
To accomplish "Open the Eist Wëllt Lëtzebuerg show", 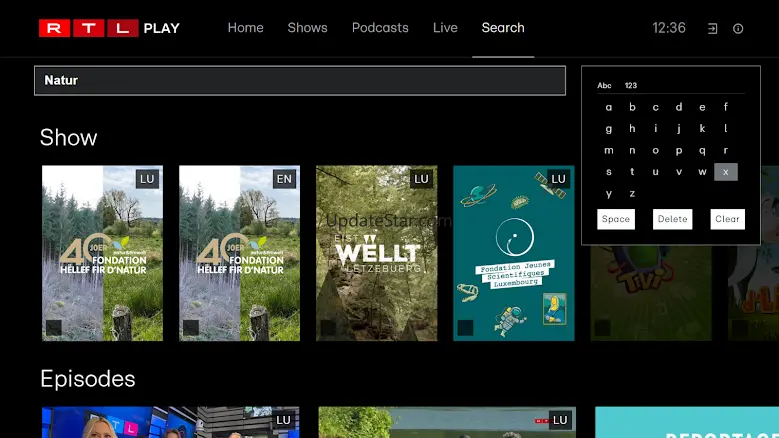I will 377,253.
